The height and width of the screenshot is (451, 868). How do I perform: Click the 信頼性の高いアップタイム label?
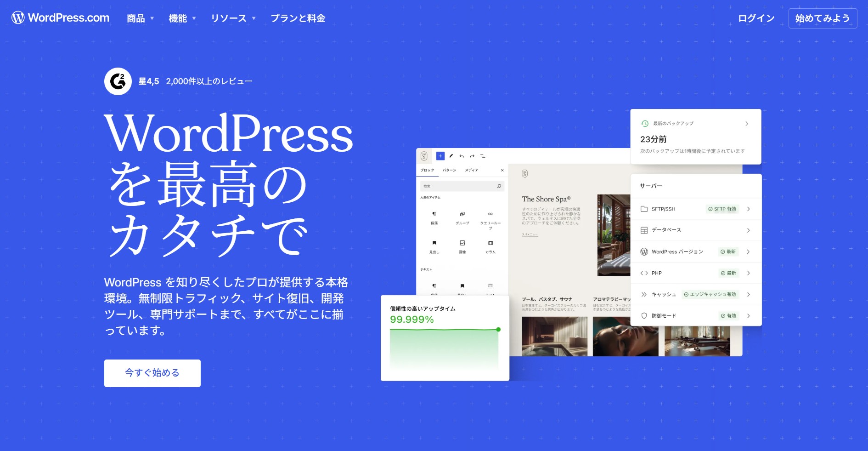pyautogui.click(x=423, y=309)
